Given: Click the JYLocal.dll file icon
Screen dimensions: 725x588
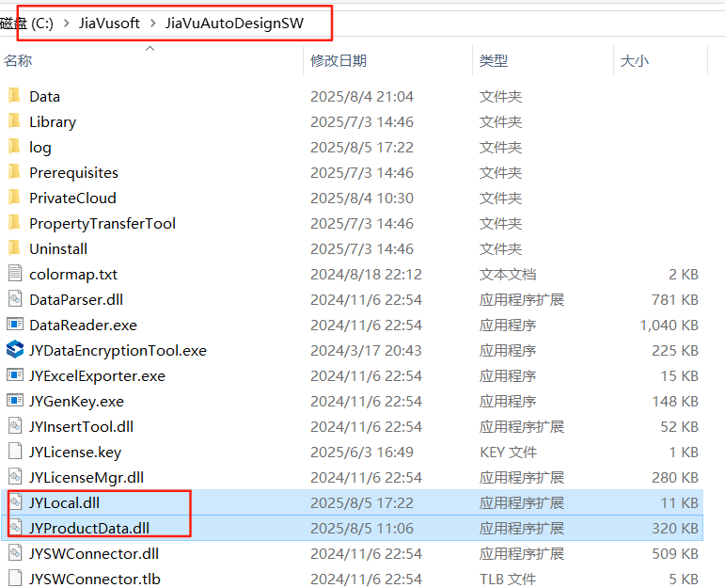Looking at the screenshot, I should point(15,502).
